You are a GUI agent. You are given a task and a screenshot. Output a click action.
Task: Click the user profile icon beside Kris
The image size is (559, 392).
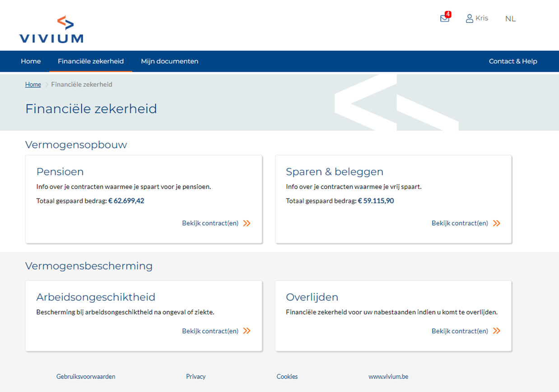click(470, 18)
